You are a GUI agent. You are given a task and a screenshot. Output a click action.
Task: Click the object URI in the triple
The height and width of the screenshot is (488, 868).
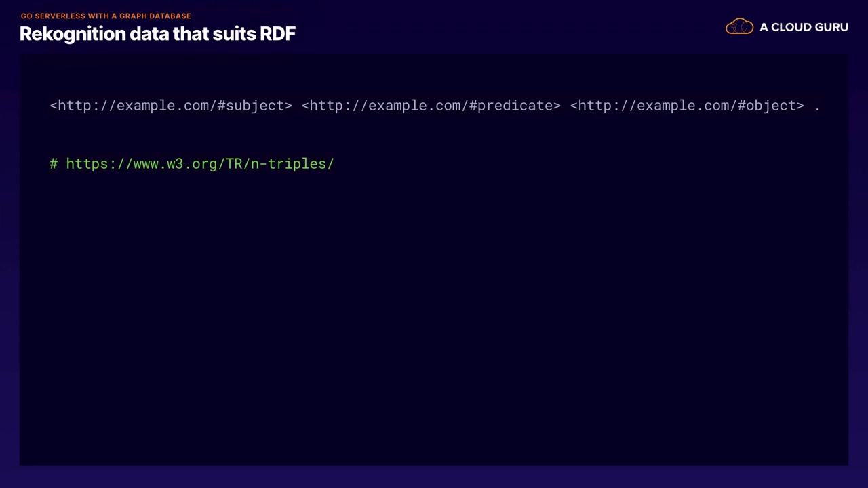click(x=686, y=106)
